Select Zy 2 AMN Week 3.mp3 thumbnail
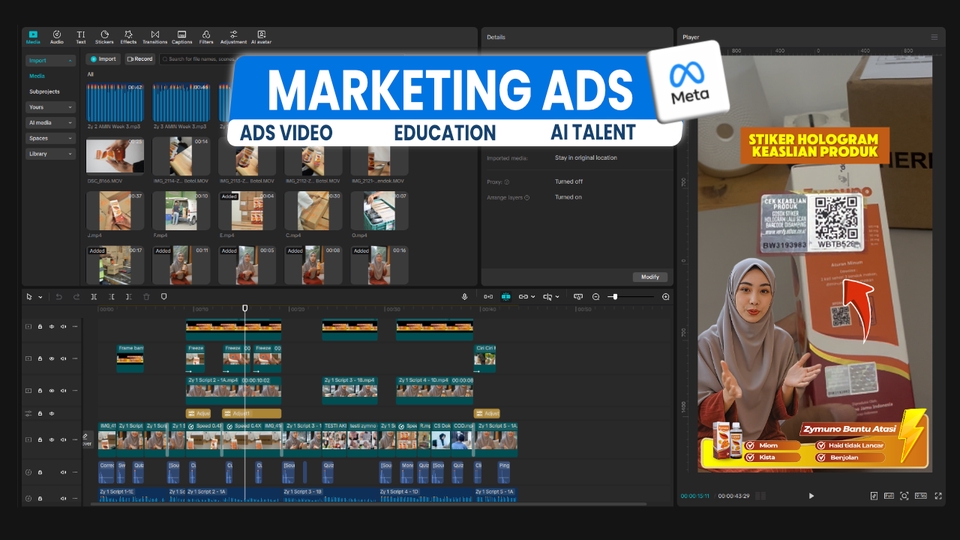Screen dimensions: 960x540 tap(114, 103)
